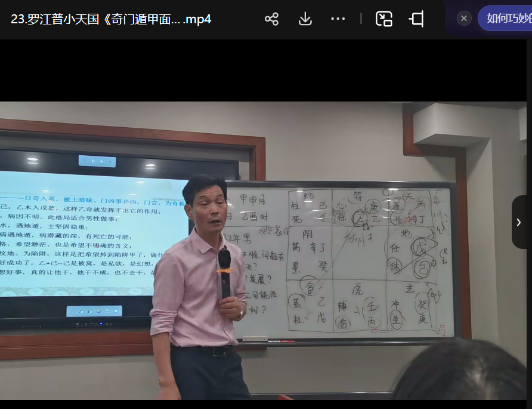Image resolution: width=532 pixels, height=409 pixels.
Task: Click the video file title 23.罗江普小天国
Action: (x=111, y=19)
